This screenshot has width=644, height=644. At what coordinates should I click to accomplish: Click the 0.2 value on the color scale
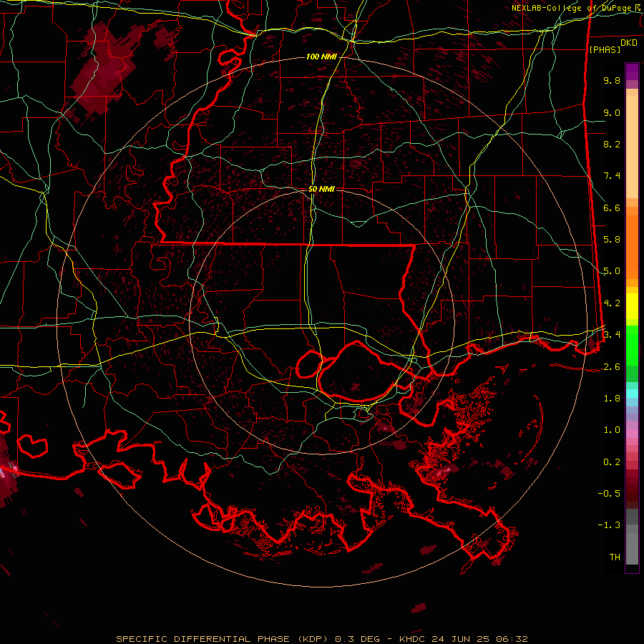[612, 462]
